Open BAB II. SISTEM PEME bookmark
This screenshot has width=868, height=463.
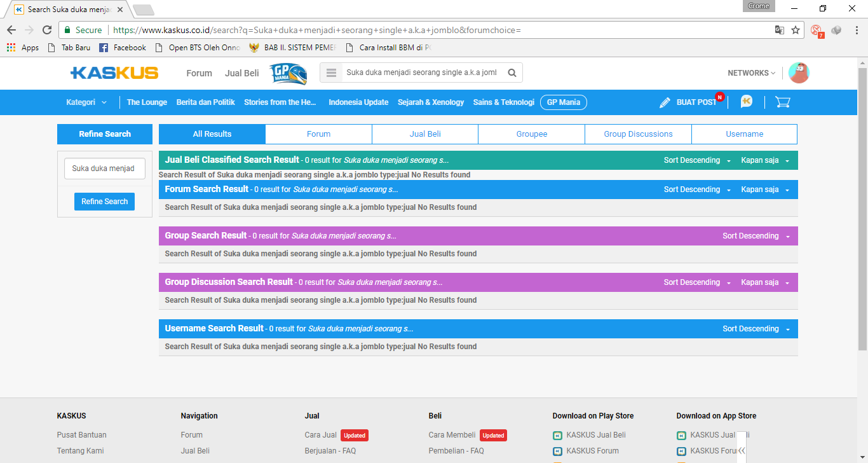pyautogui.click(x=292, y=48)
